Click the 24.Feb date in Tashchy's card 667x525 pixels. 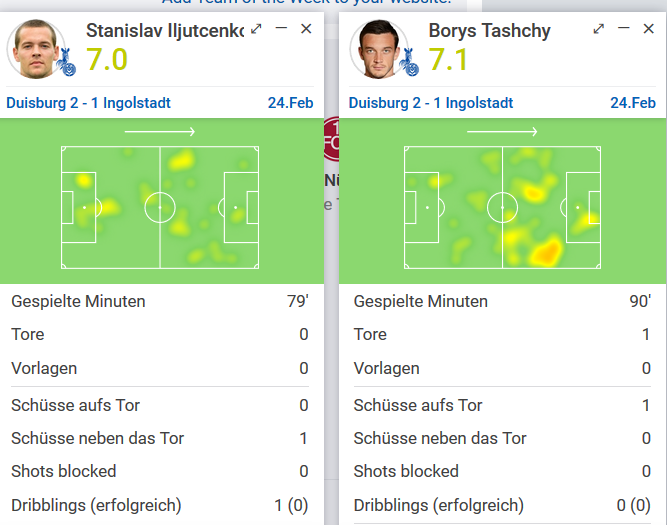coord(633,103)
